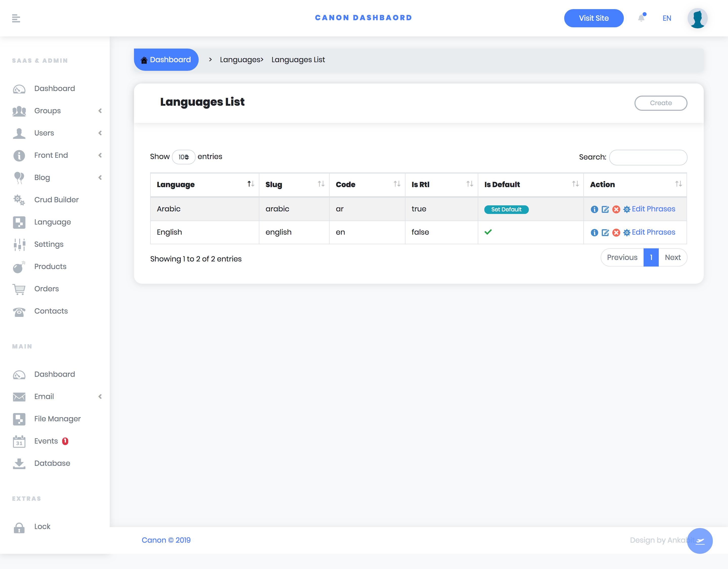Click the Edit Phrases link for Arabic
Image resolution: width=728 pixels, height=569 pixels.
[x=653, y=209]
